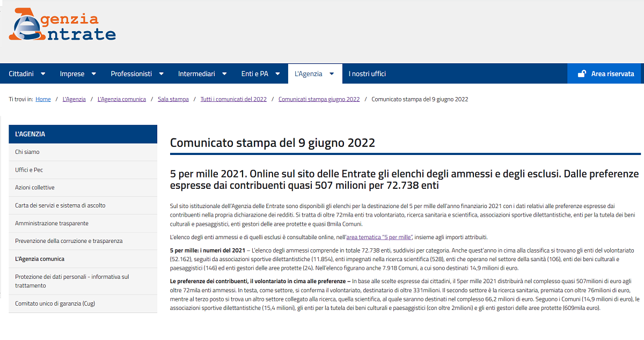Click the 5 per mille 2021 subtitle
Image resolution: width=644 pixels, height=340 pixels.
tap(405, 180)
